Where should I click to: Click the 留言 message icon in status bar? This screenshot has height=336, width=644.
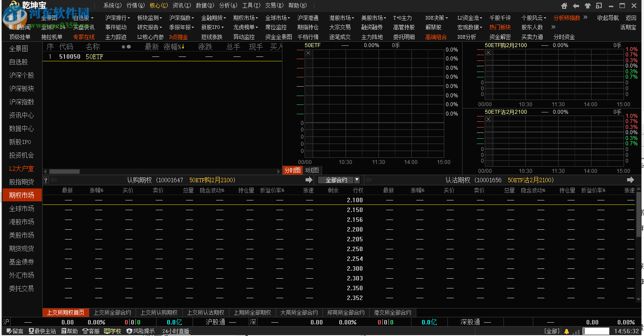10,331
